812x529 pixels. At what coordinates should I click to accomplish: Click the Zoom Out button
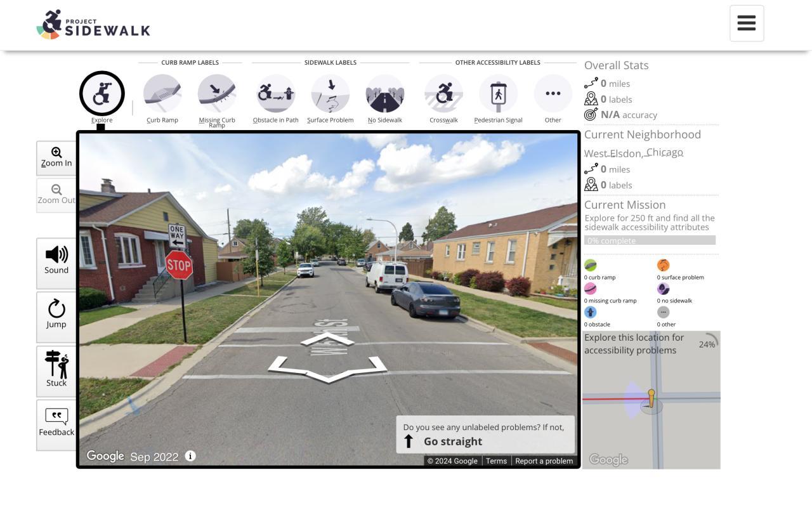pos(56,195)
